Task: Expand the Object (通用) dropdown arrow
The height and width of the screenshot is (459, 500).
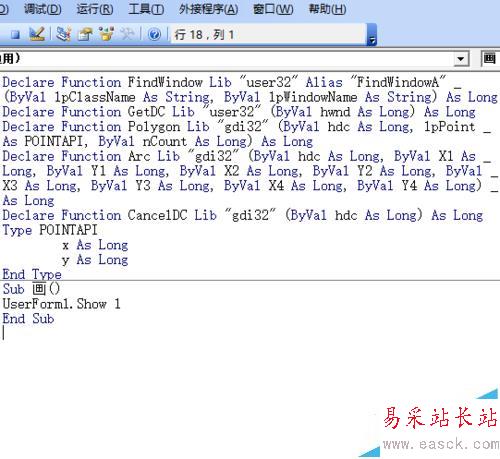Action: (461, 59)
